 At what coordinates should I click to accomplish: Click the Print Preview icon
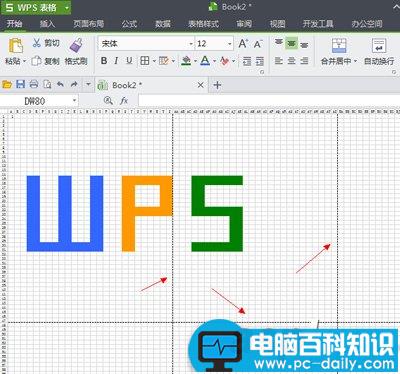tap(47, 85)
